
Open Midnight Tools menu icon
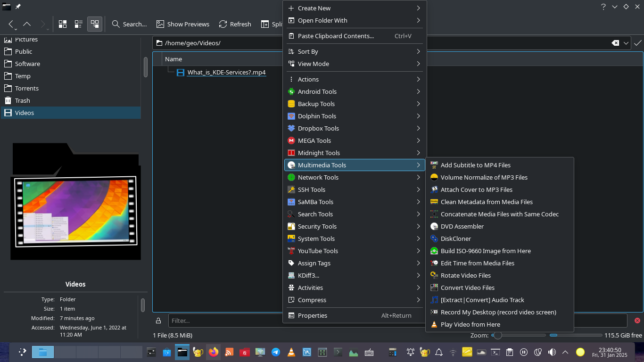pyautogui.click(x=291, y=153)
